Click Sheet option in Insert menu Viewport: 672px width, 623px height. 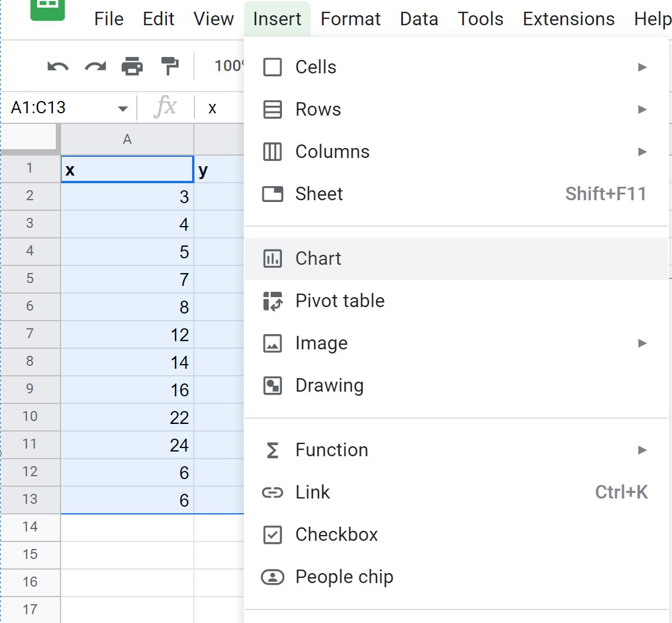tap(319, 194)
